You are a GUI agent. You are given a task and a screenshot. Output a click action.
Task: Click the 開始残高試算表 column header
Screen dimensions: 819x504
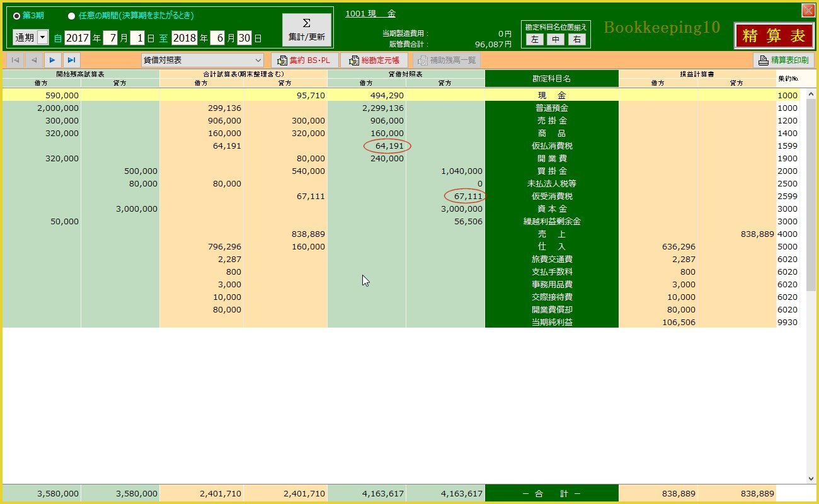click(x=81, y=74)
